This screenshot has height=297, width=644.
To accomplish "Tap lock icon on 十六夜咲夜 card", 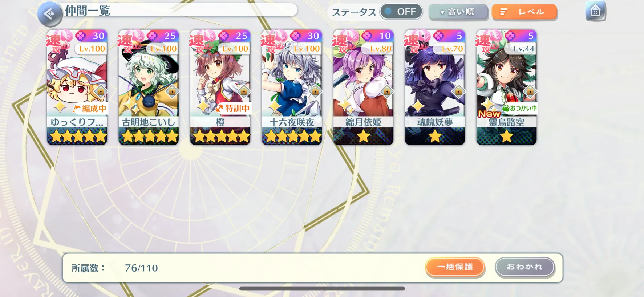I will pos(315,91).
